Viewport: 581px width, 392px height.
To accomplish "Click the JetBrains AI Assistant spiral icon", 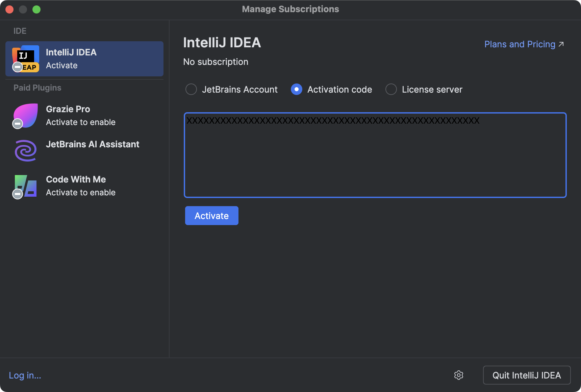I will click(x=25, y=150).
